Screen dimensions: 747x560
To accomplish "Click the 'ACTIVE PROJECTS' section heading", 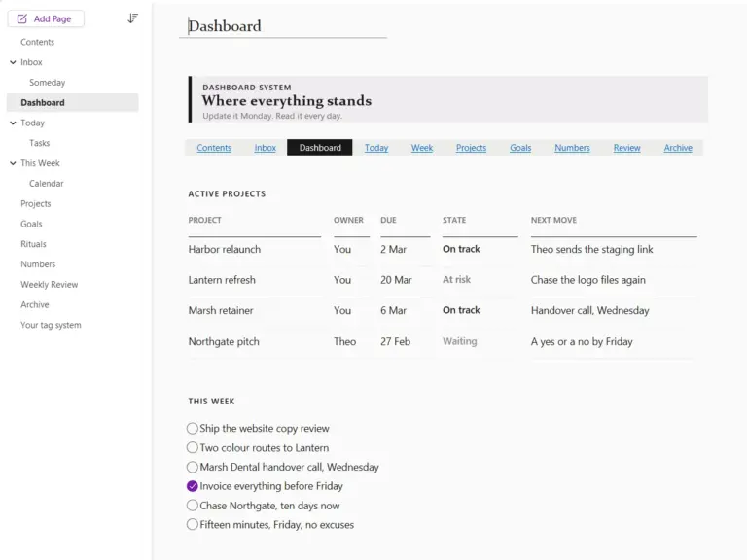I will tap(227, 193).
